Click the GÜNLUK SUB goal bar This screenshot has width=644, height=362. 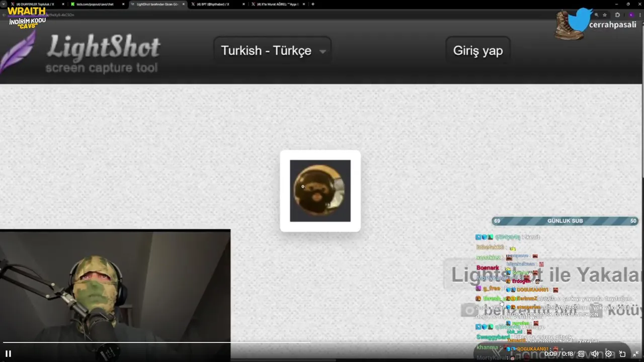566,221
